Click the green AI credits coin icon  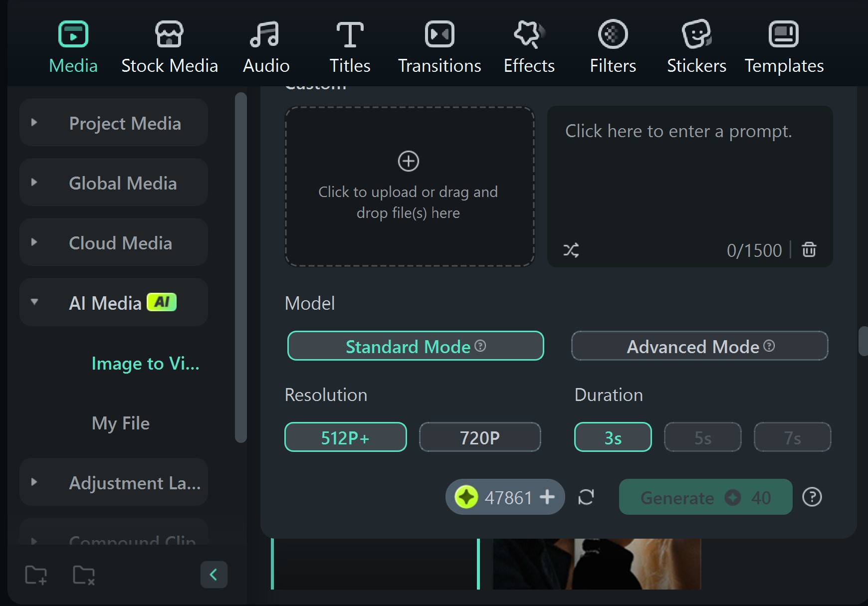pos(466,497)
